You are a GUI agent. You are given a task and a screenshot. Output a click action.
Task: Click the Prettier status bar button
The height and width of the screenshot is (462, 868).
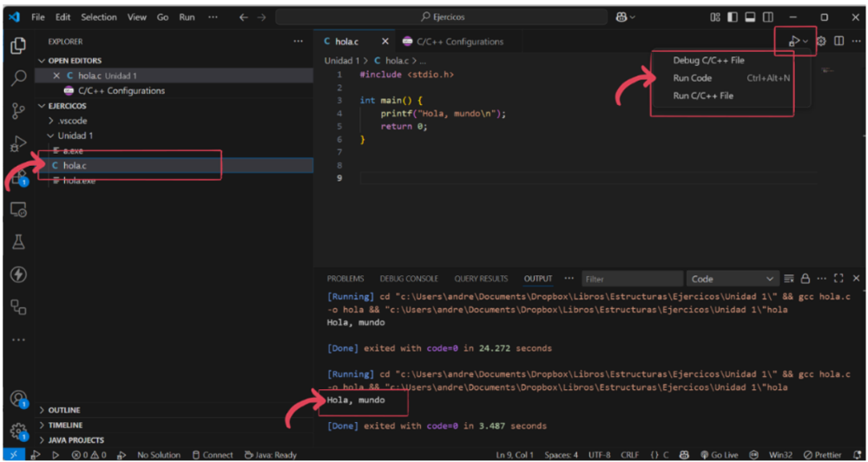(822, 454)
